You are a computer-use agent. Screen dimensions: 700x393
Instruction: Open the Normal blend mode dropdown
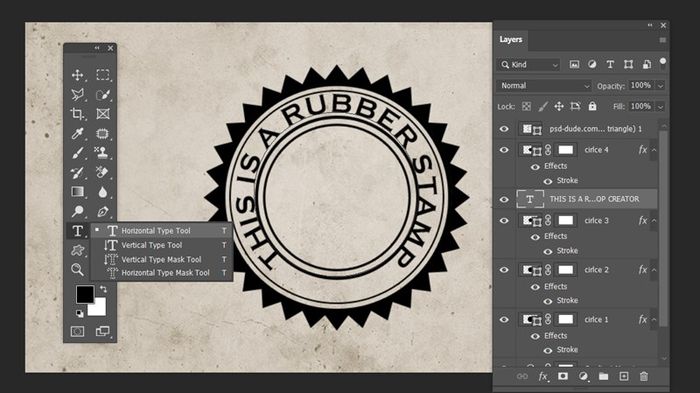544,85
